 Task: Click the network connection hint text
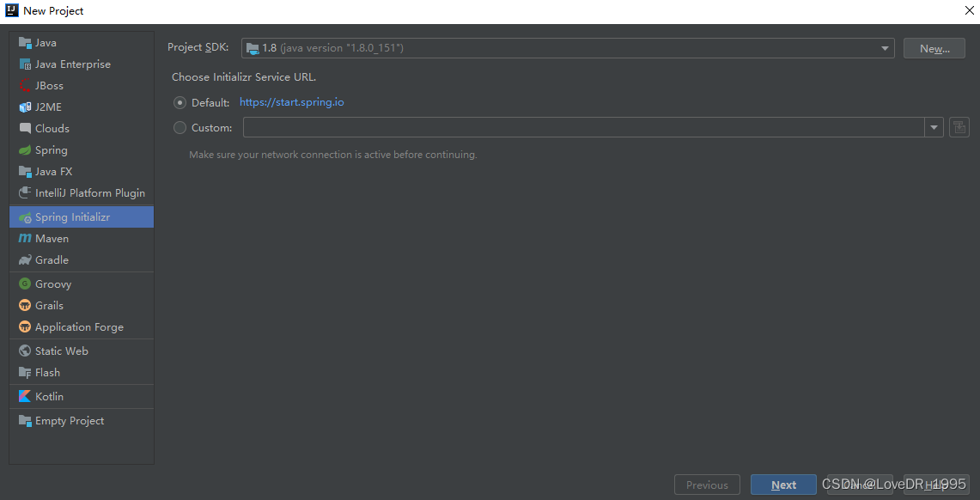click(333, 155)
